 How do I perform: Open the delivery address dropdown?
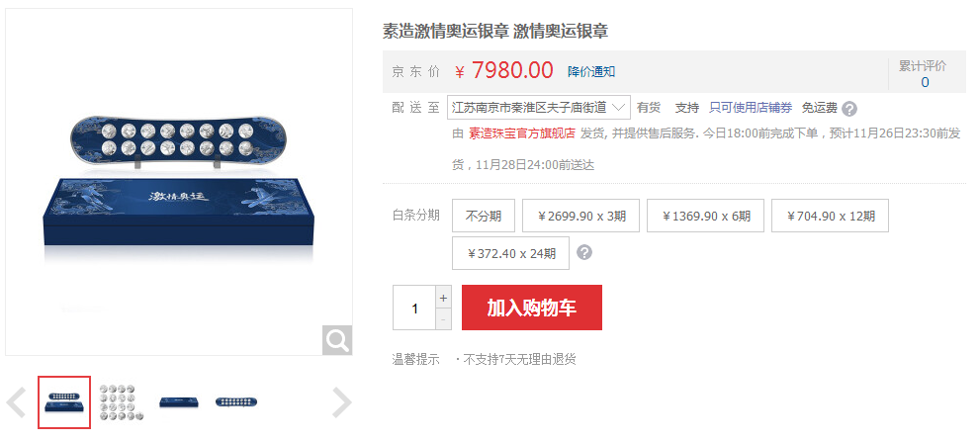point(539,108)
